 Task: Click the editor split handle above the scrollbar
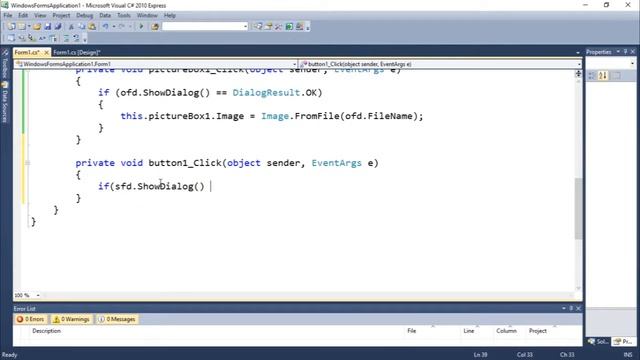coord(578,73)
